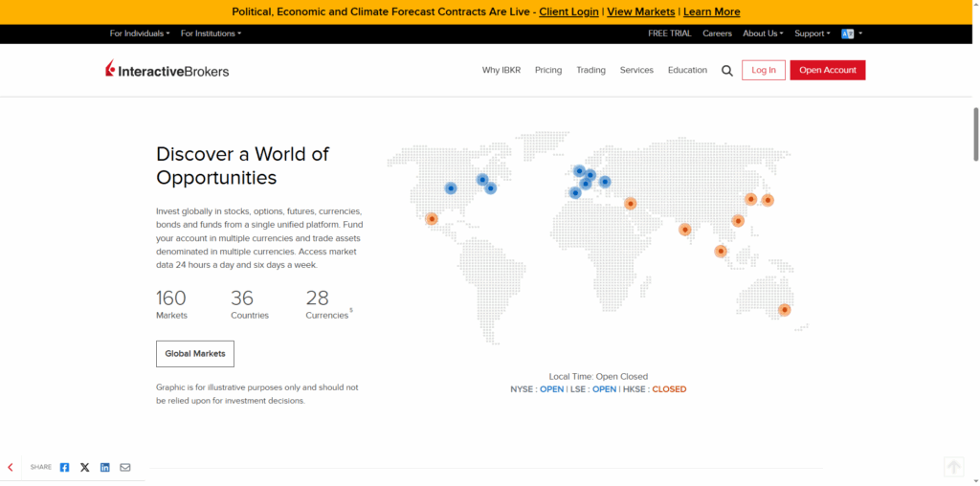The image size is (980, 486).
Task: Click the back-to-top arrow icon
Action: (x=954, y=467)
